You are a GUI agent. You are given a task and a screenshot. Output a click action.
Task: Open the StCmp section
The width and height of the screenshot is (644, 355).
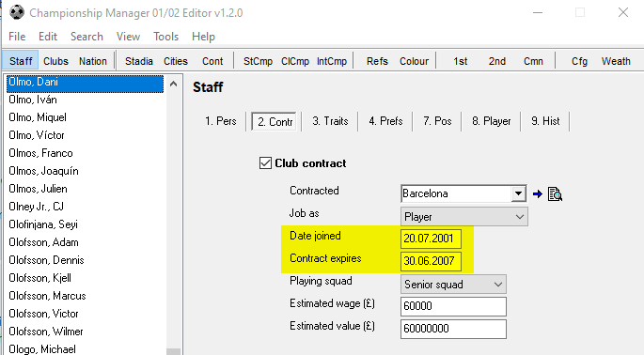coord(258,61)
